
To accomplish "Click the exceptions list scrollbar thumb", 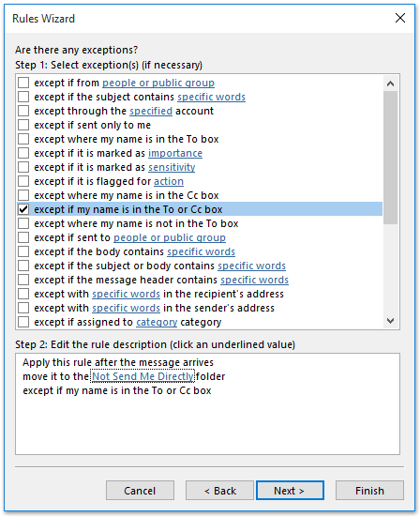I will click(390, 158).
